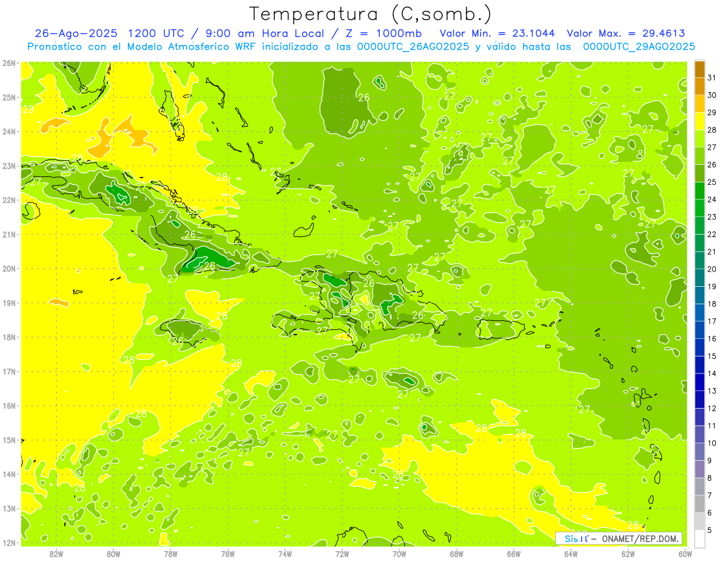Image resolution: width=728 pixels, height=562 pixels.
Task: Click the '80W' longitude axis label
Action: pos(113,554)
